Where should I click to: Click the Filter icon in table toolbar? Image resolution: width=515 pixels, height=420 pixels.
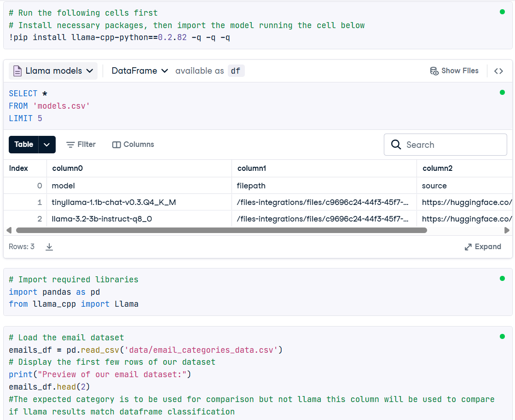70,145
